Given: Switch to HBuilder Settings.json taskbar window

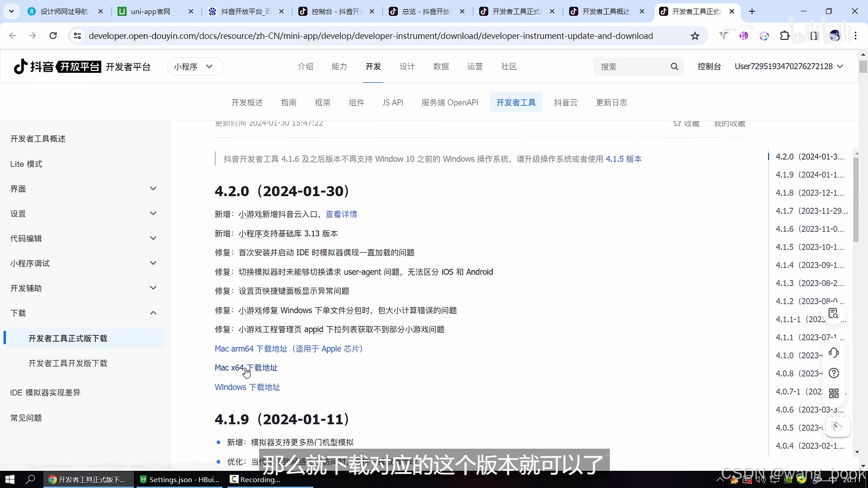Looking at the screenshot, I should click(180, 479).
